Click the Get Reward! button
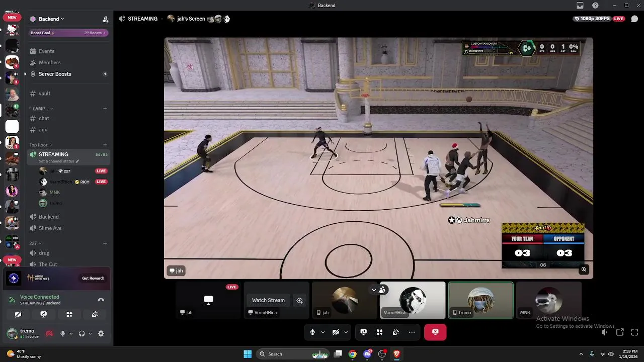The width and height of the screenshot is (644, 362). click(93, 278)
